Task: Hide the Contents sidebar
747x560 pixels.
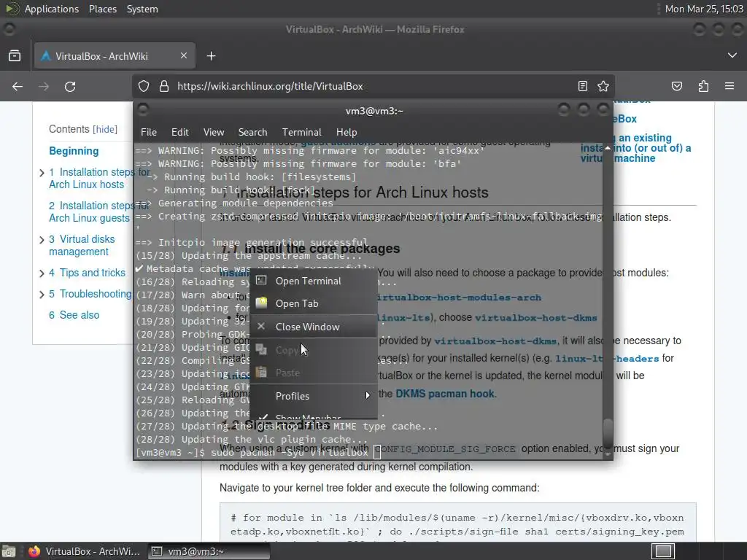Action: pos(105,130)
